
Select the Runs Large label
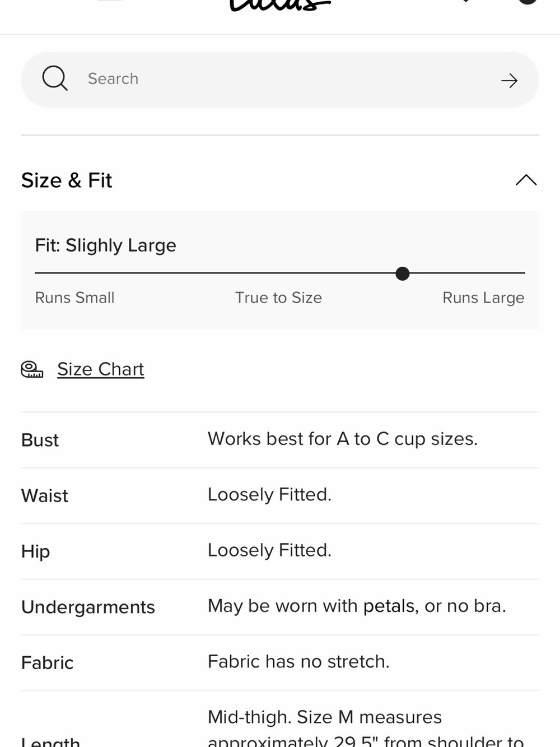(x=483, y=298)
